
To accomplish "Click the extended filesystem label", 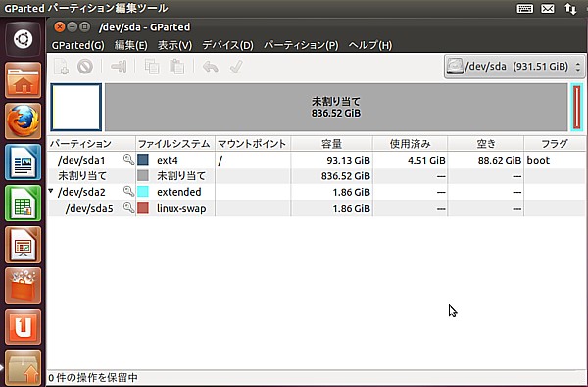I will (x=179, y=192).
